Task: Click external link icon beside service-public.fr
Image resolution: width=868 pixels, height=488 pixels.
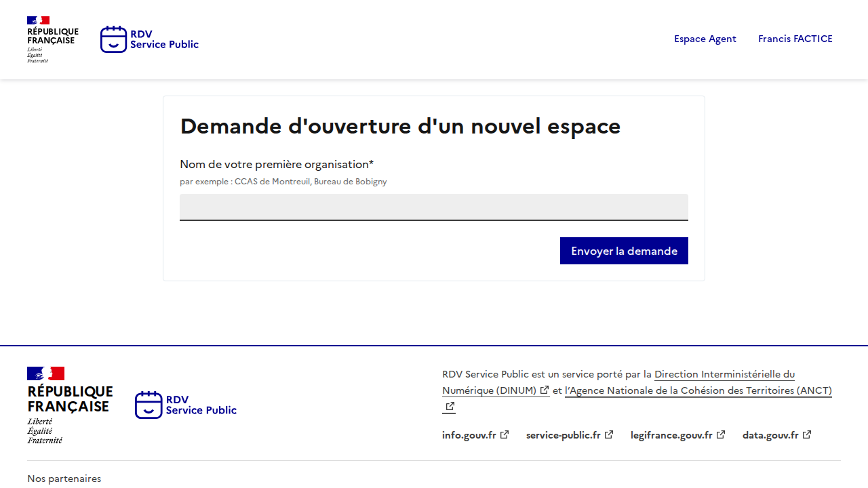Action: pyautogui.click(x=609, y=435)
